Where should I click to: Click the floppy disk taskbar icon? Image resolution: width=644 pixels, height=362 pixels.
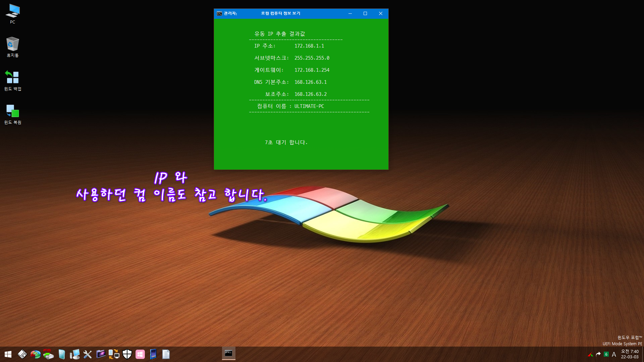click(22, 354)
